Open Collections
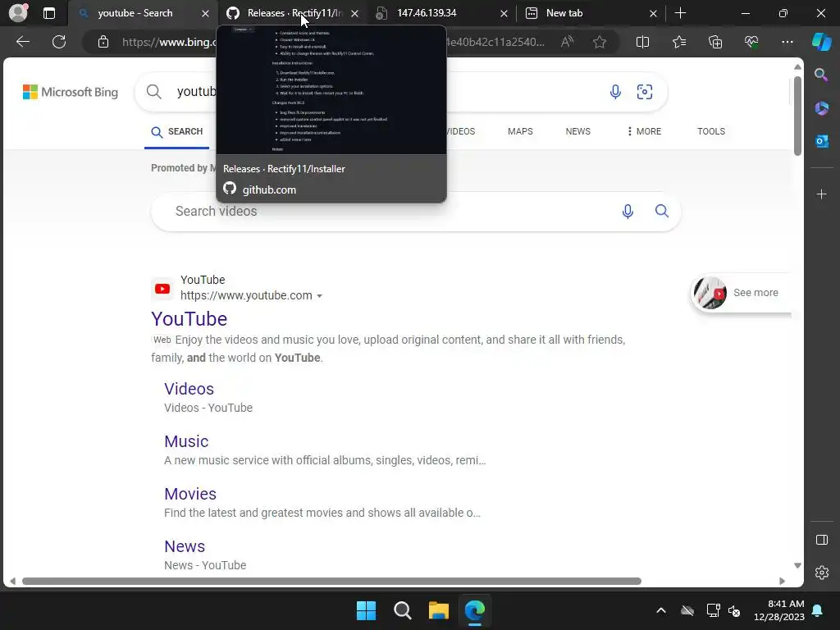Viewport: 840px width, 630px height. (715, 42)
